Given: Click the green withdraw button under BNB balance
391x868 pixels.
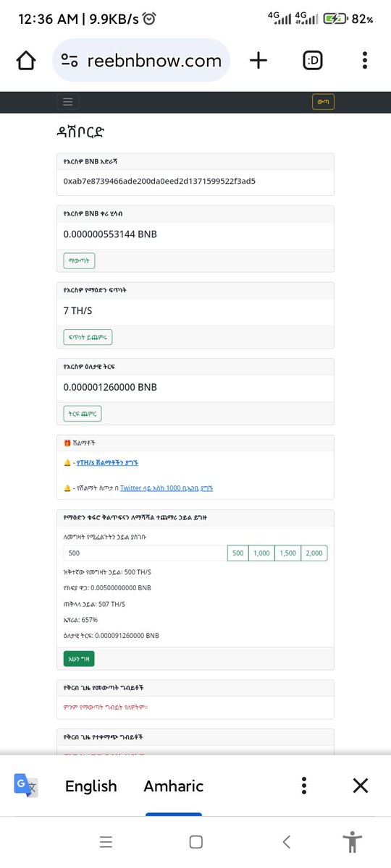Looking at the screenshot, I should coord(80,260).
